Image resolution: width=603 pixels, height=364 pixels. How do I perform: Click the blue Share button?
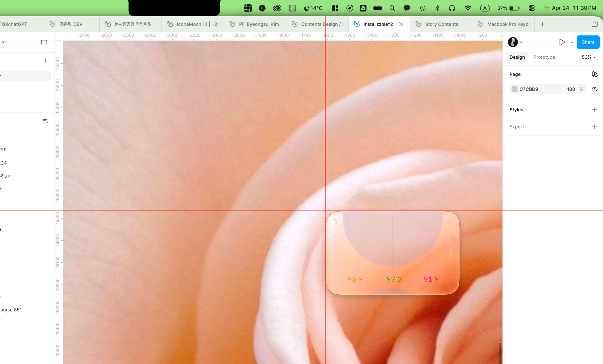pos(588,42)
